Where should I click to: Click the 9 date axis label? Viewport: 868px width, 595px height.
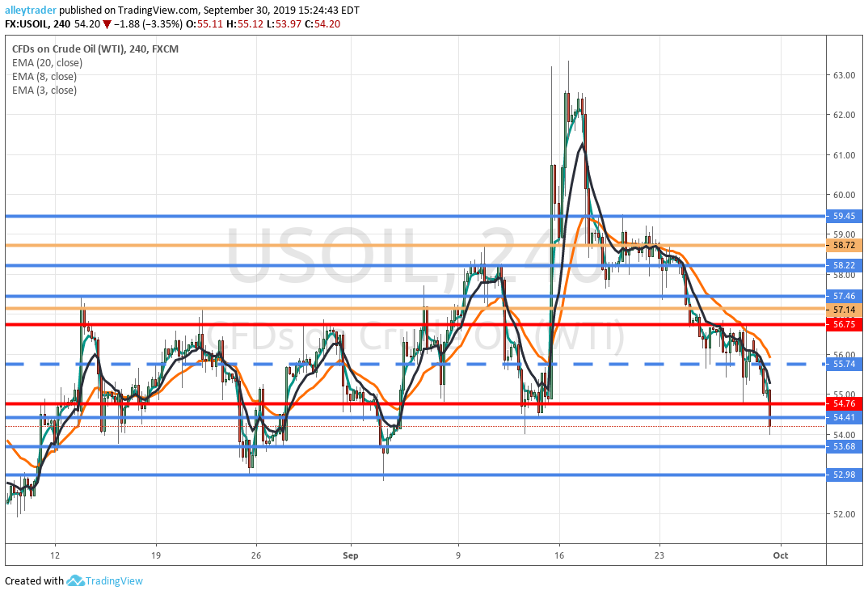pos(458,555)
